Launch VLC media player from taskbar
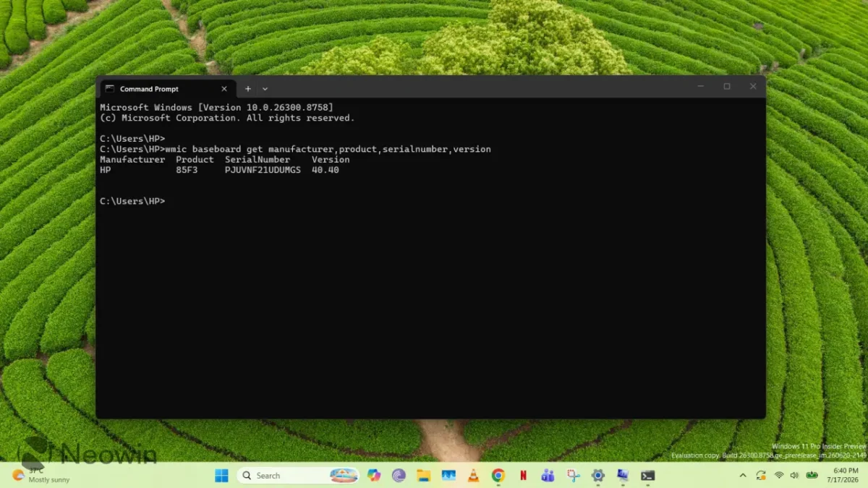The width and height of the screenshot is (868, 488). point(473,475)
